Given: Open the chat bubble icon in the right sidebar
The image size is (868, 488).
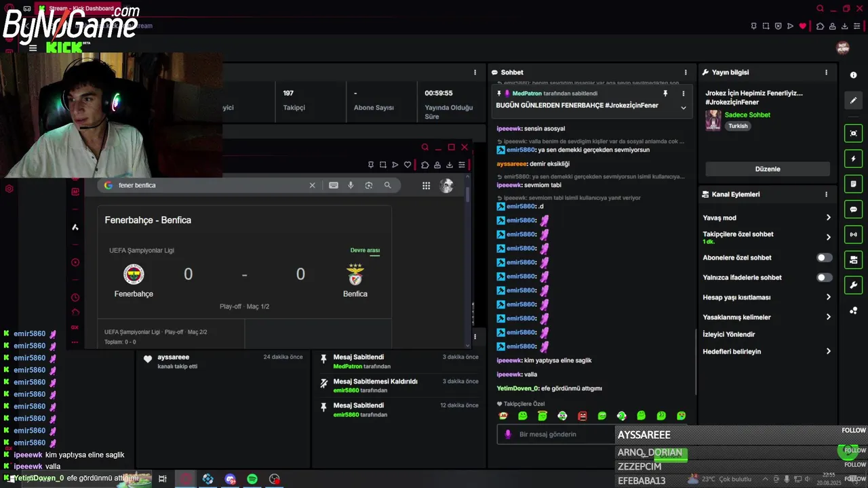Looking at the screenshot, I should (854, 209).
